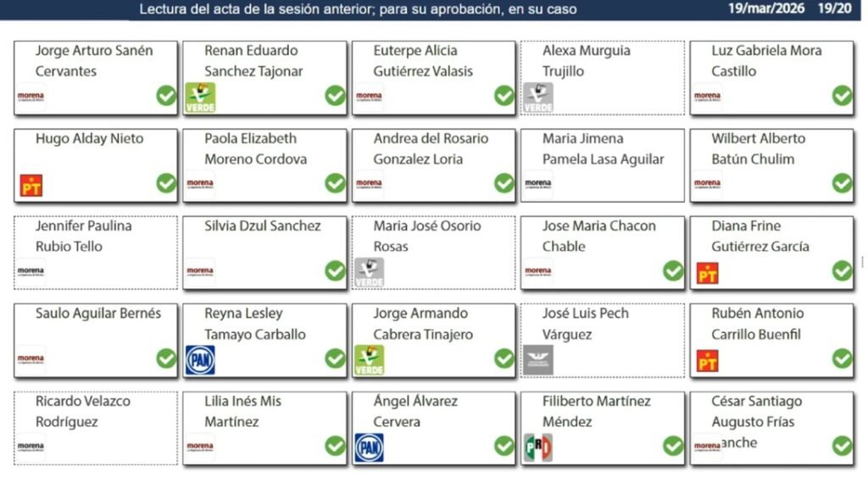Click the PAN logo on Reyna Lesley's card
This screenshot has height=478, width=868.
(x=200, y=360)
